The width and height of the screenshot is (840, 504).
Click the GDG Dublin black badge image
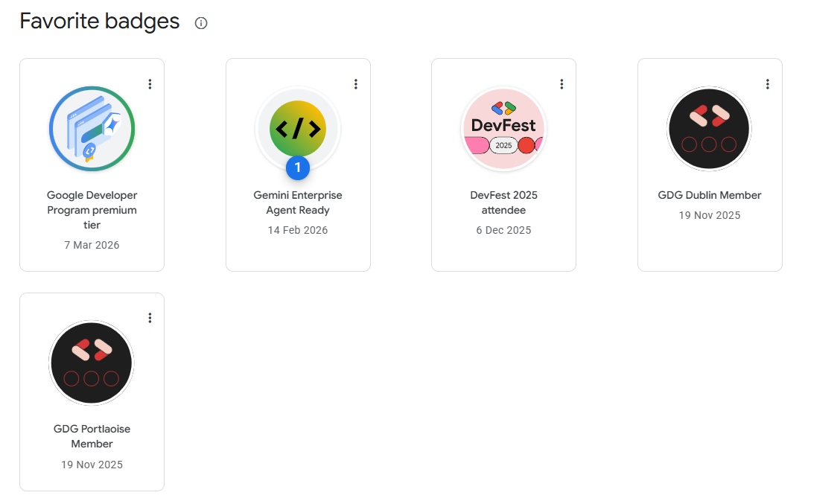[x=709, y=129]
